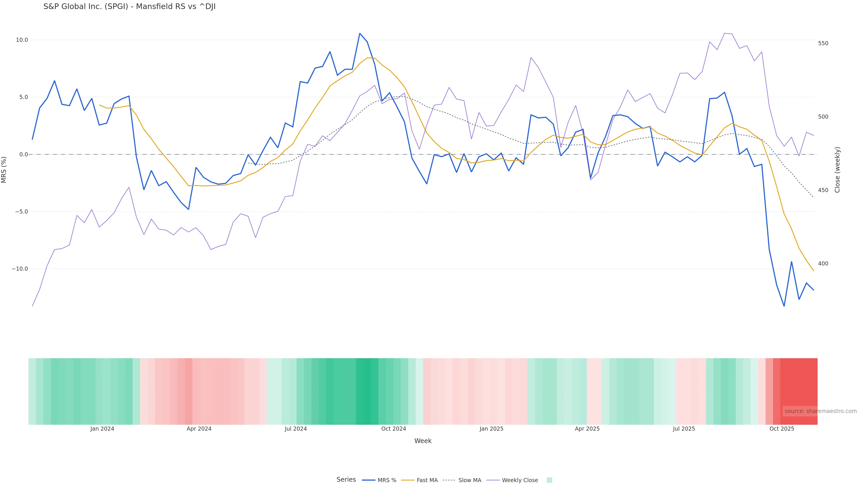Hide the Fast MA legend entry
Image resolution: width=868 pixels, height=488 pixels.
pyautogui.click(x=420, y=480)
